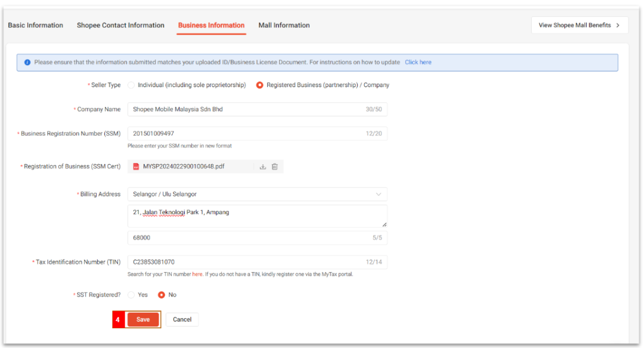Open the Shopee Contact Information tab

[x=120, y=25]
